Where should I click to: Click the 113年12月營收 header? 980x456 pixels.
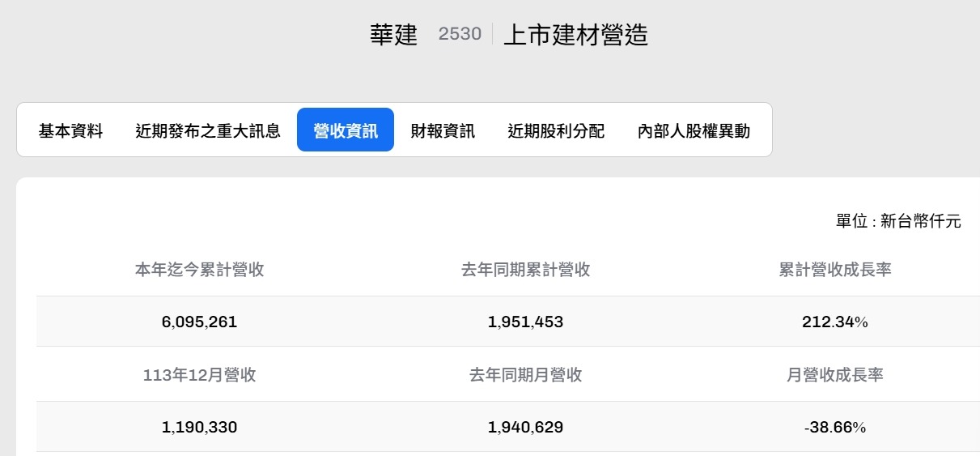[x=200, y=375]
